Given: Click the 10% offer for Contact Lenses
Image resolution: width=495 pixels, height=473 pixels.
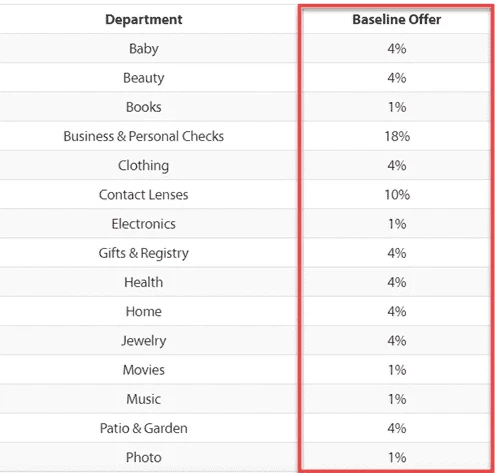Looking at the screenshot, I should pos(397,194).
